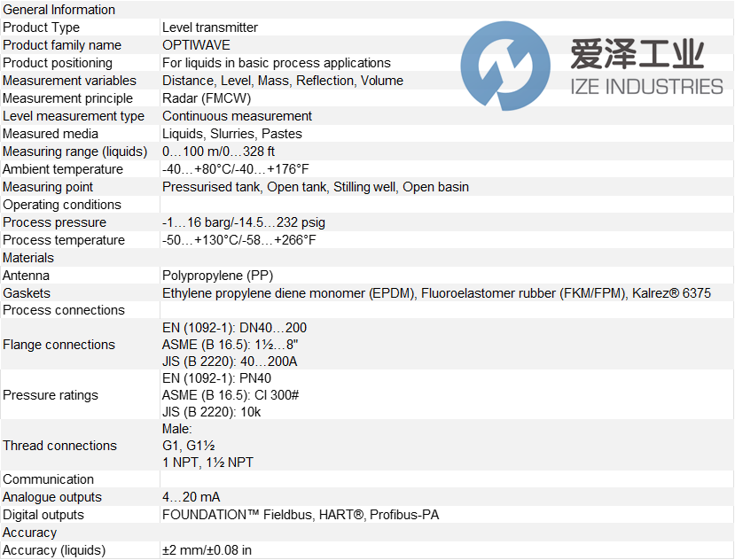735x560 pixels.
Task: Click 'EN (1092-1): DN40…200' line
Action: (234, 328)
